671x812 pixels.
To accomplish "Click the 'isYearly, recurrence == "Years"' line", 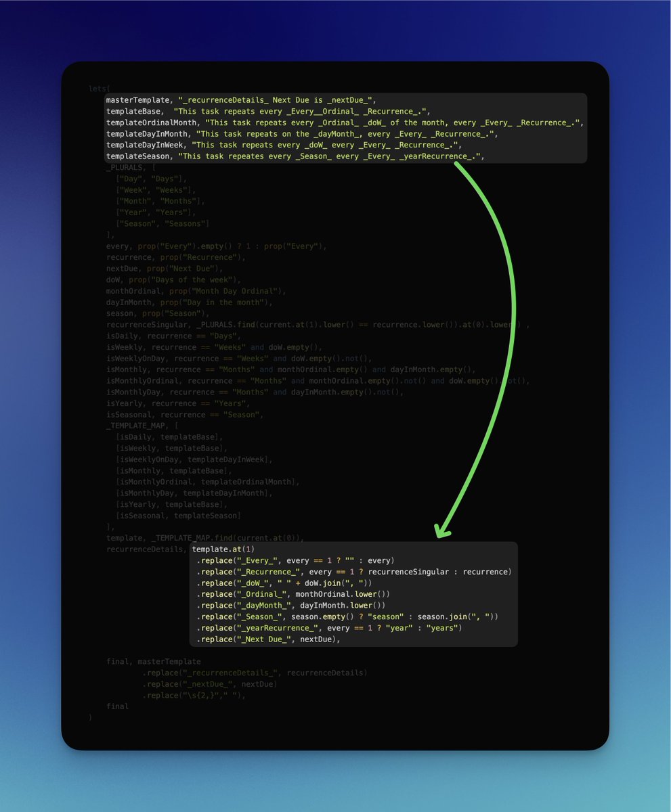I will pyautogui.click(x=178, y=403).
